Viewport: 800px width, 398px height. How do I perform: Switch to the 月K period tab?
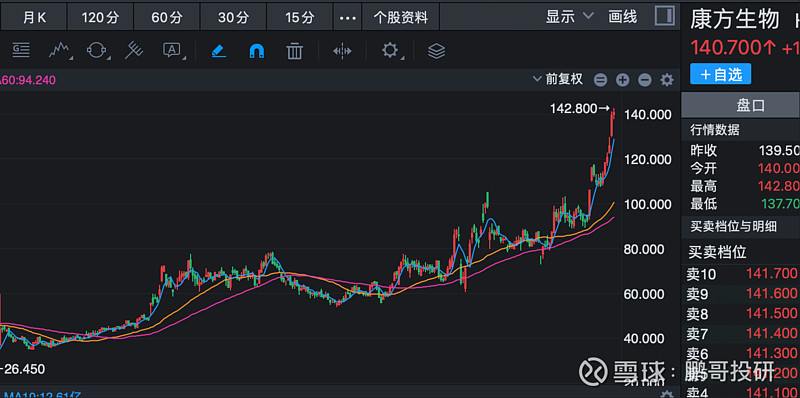[x=34, y=18]
